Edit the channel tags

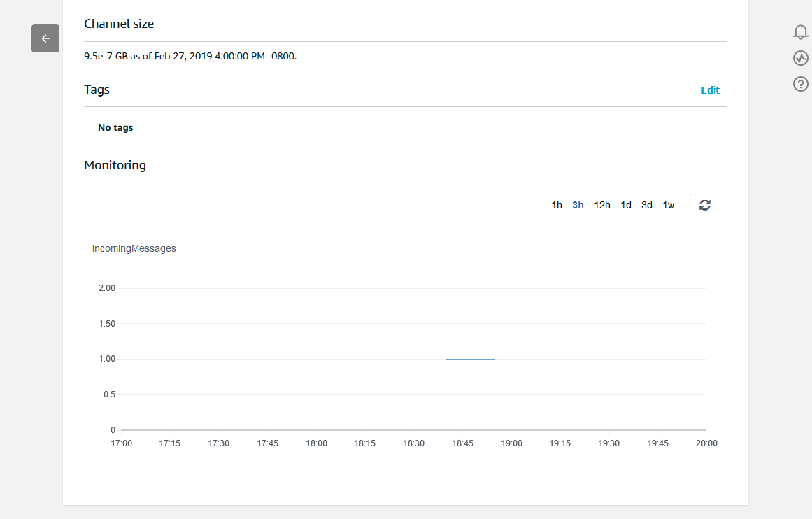[710, 90]
